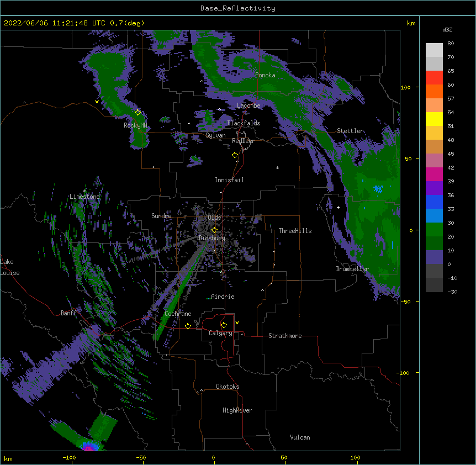
Task: Select the Vulcan town label
Action: (300, 437)
